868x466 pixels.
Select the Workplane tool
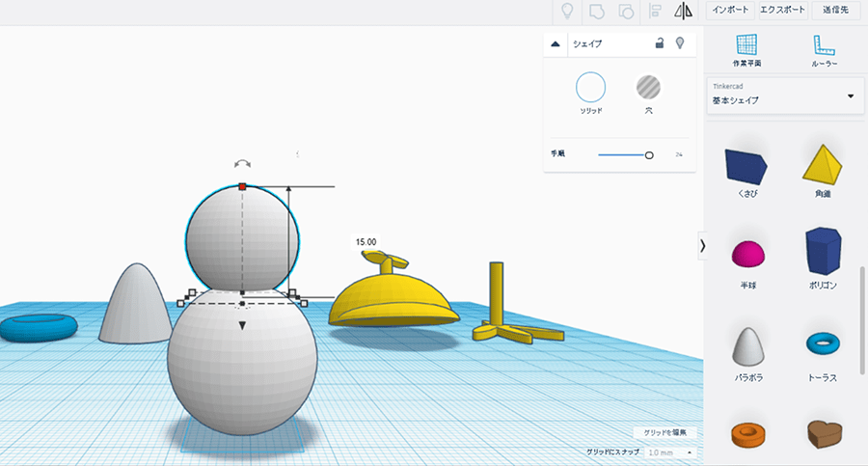[746, 47]
